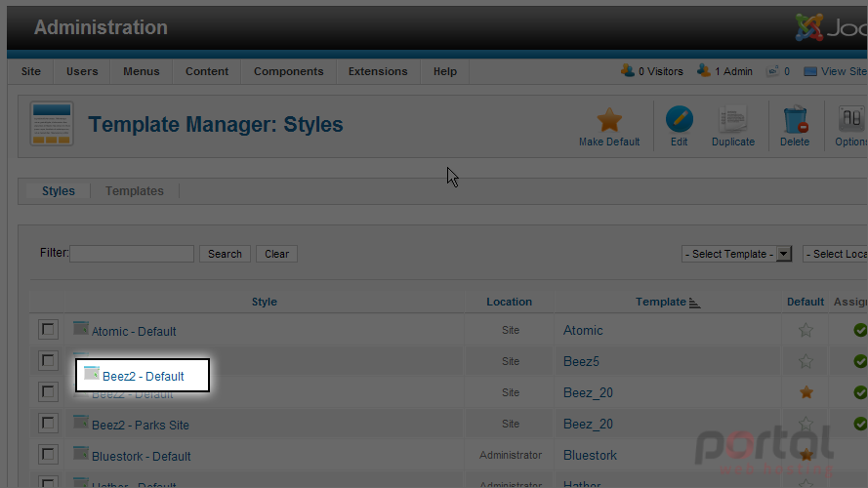Tick the checkbox for Beez2 - Default row
Image resolution: width=868 pixels, height=488 pixels.
coord(48,391)
